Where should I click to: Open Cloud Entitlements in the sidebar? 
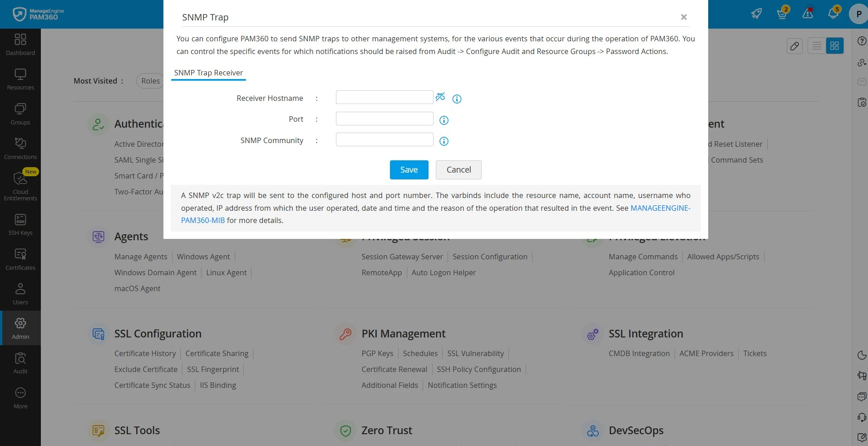coord(20,186)
